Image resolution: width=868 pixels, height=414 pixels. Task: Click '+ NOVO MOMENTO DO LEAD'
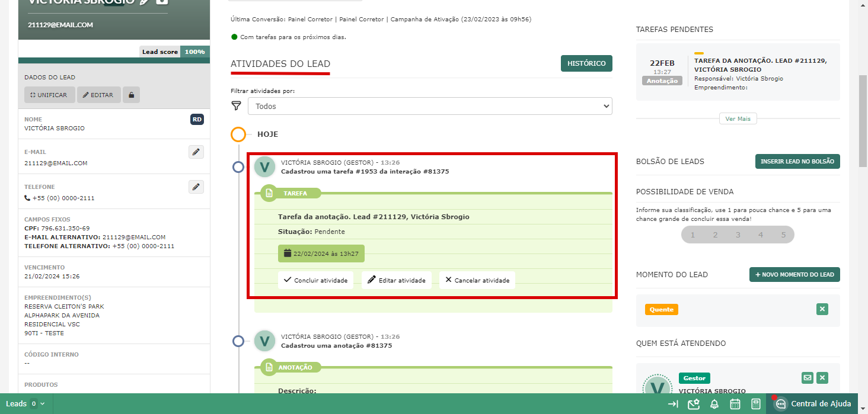(x=794, y=275)
